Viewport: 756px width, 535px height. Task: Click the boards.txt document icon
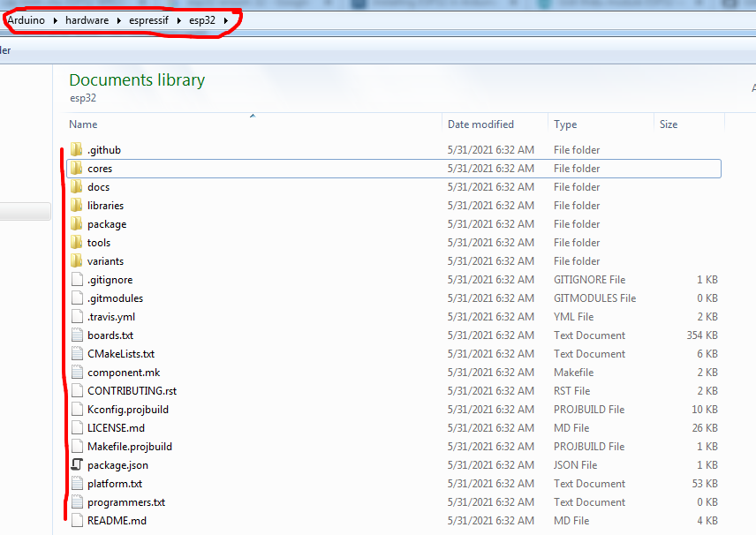tap(77, 335)
